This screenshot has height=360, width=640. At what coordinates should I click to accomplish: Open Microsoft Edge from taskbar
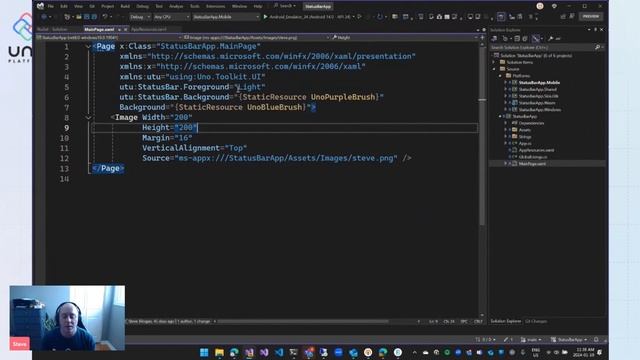click(x=234, y=352)
